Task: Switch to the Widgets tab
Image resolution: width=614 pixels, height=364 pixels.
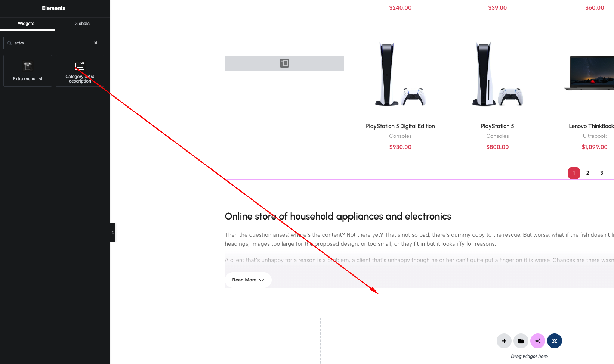Action: coord(26,24)
